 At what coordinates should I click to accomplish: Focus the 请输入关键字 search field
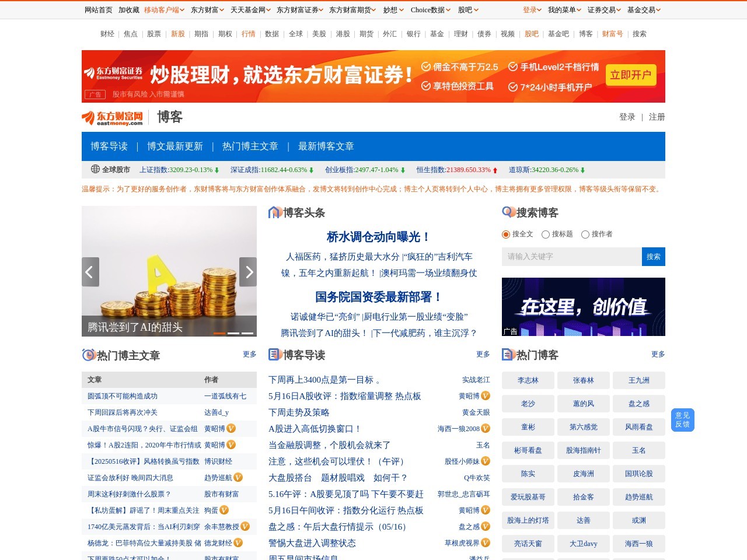(x=572, y=257)
